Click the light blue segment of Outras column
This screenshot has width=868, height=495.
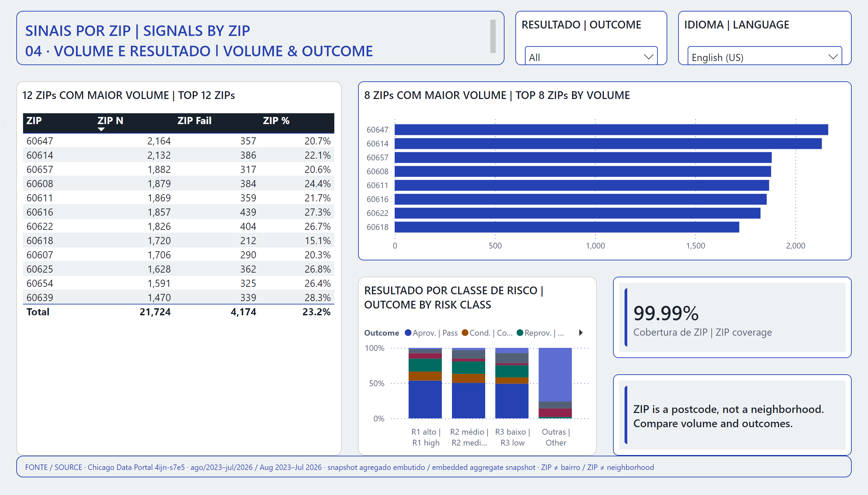(x=555, y=375)
